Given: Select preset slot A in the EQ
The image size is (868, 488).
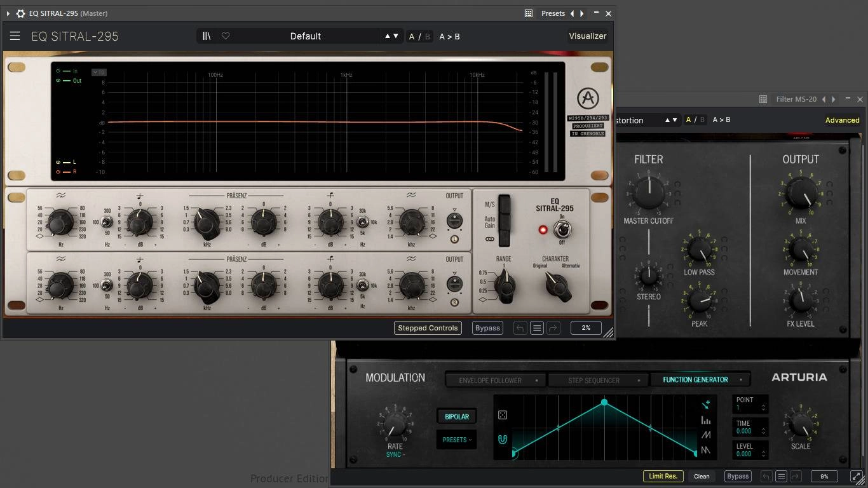Looking at the screenshot, I should 412,37.
